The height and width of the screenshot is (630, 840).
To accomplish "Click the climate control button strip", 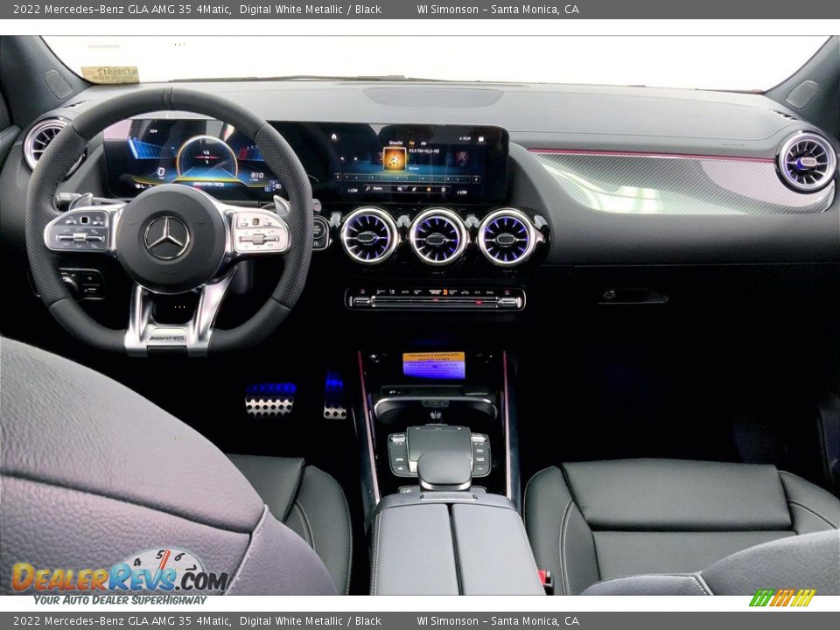I will pos(436,298).
